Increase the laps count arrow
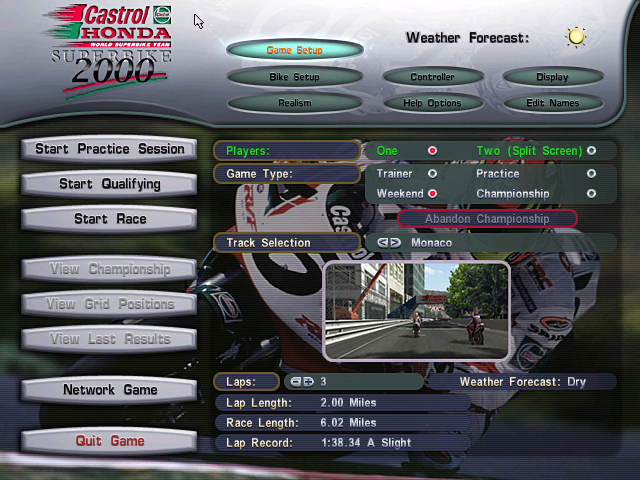Image resolution: width=640 pixels, height=480 pixels. pyautogui.click(x=309, y=382)
